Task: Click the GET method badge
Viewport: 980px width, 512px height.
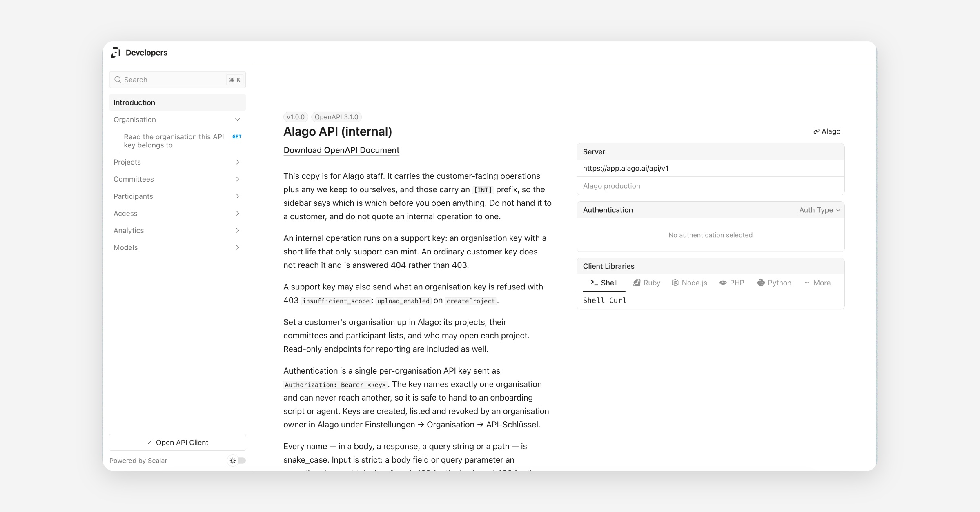Action: click(x=237, y=137)
